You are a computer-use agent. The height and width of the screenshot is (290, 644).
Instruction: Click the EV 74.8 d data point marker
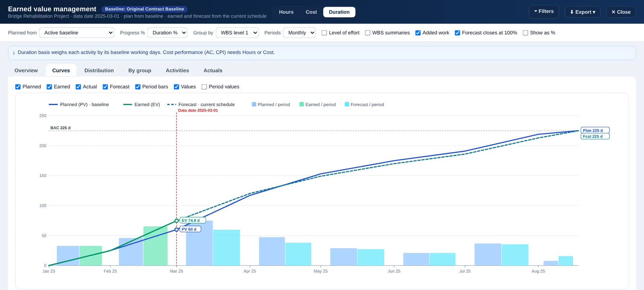point(176,221)
